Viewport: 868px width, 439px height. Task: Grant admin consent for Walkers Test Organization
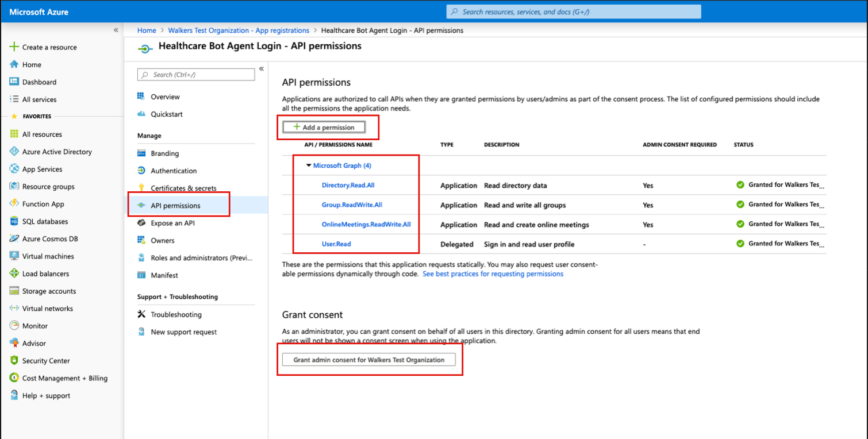(370, 359)
